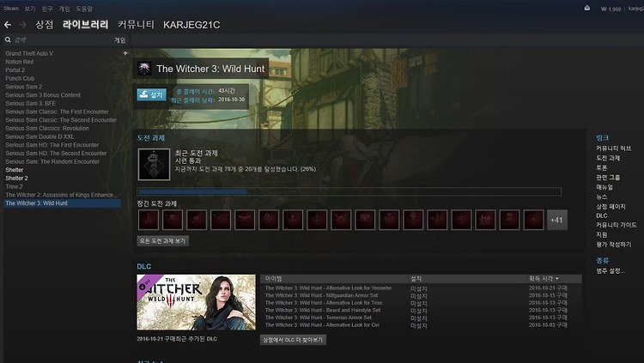644x363 pixels.
Task: Click the 모든 도전 과제 보기 button
Action: [x=162, y=241]
